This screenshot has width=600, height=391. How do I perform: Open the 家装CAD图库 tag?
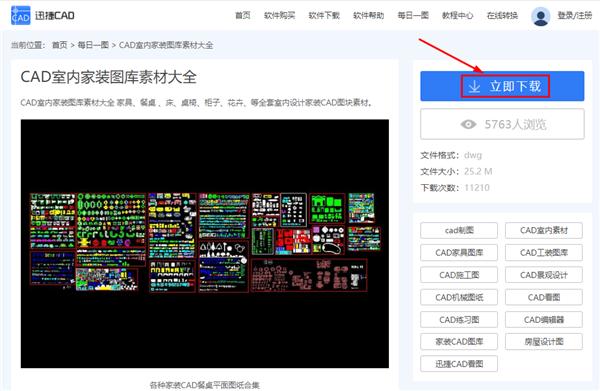pyautogui.click(x=459, y=342)
